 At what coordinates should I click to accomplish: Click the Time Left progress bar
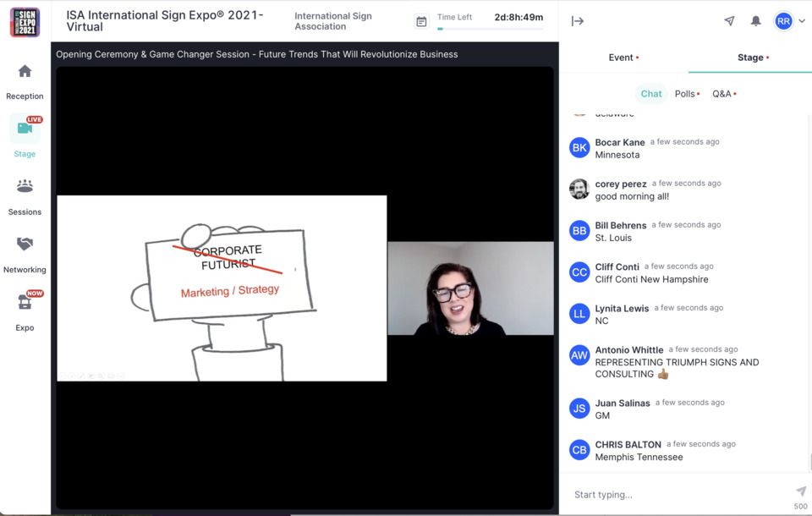(490, 29)
